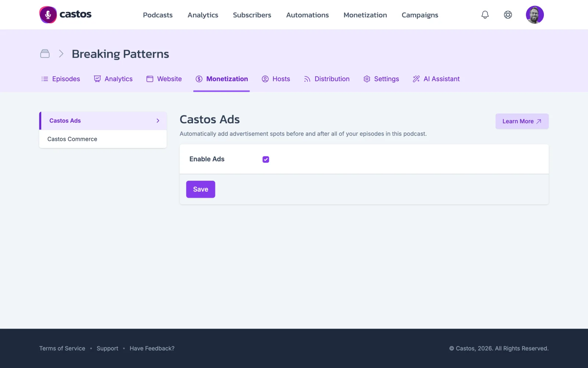Click the AI Assistant wand icon

(416, 79)
